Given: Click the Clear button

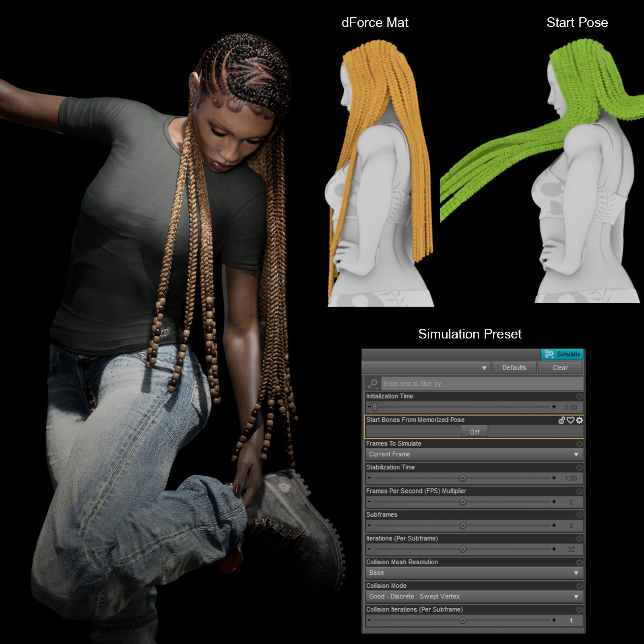Looking at the screenshot, I should point(560,367).
